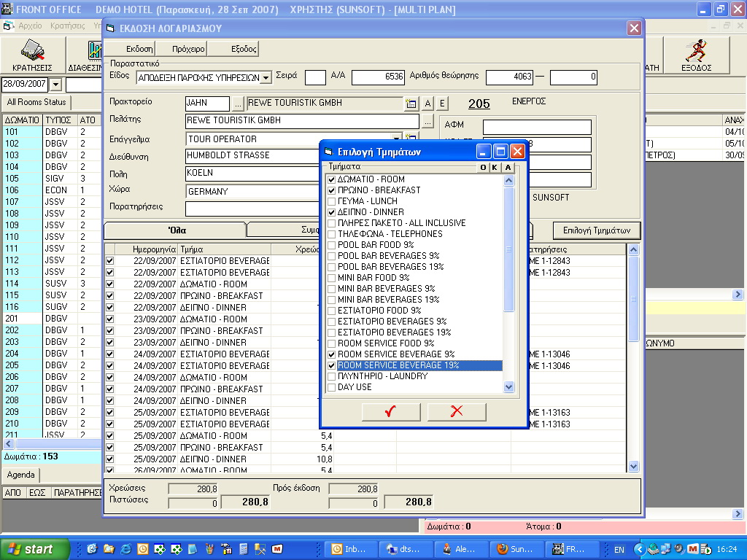Image resolution: width=747 pixels, height=560 pixels.
Task: Open Sun... Firefox taskbar window
Action: [x=516, y=549]
